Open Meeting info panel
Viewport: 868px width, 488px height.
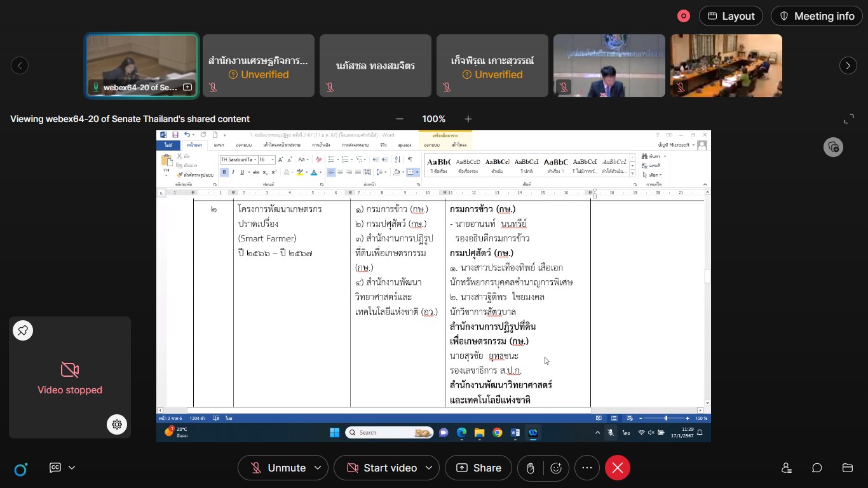817,16
